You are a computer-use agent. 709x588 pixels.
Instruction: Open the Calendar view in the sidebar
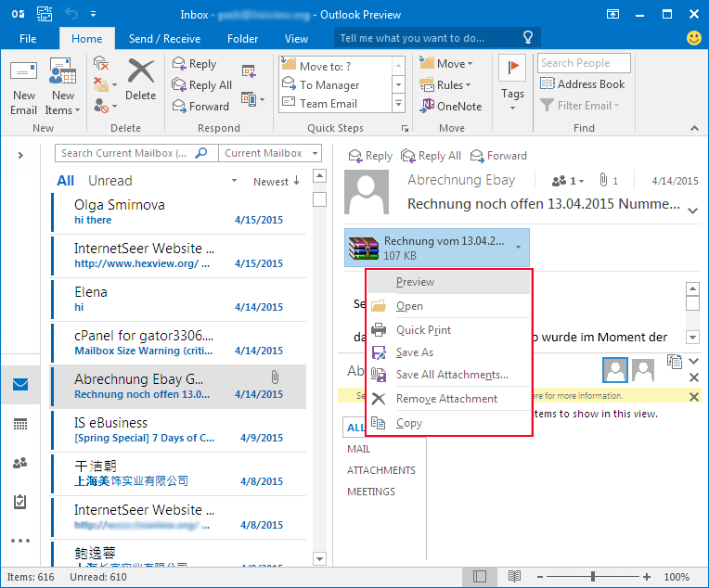[20, 424]
